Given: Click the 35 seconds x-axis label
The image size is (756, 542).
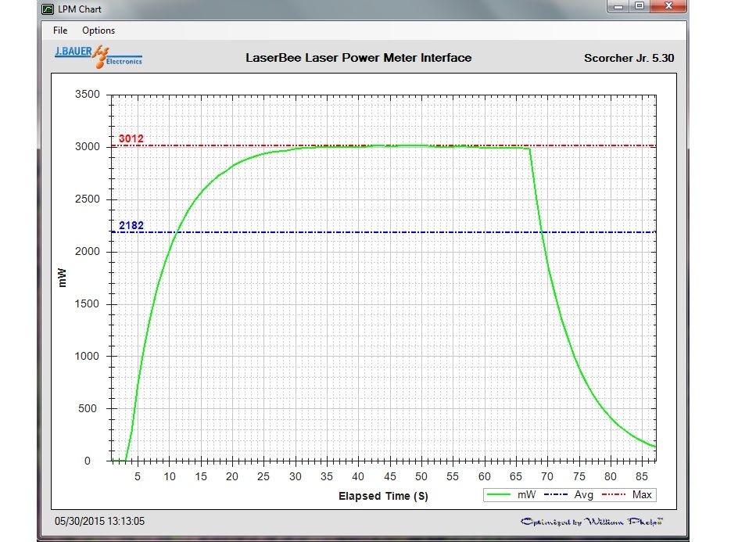Looking at the screenshot, I should pyautogui.click(x=327, y=477).
